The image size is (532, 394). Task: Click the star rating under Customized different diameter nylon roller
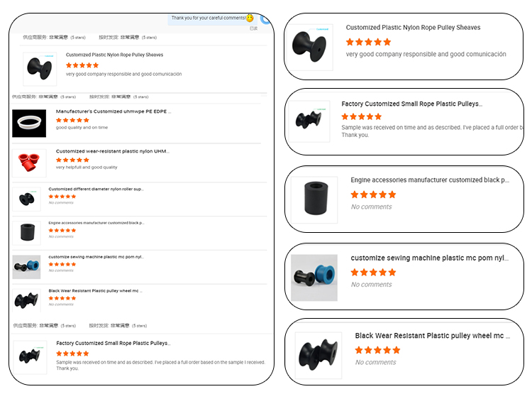62,197
